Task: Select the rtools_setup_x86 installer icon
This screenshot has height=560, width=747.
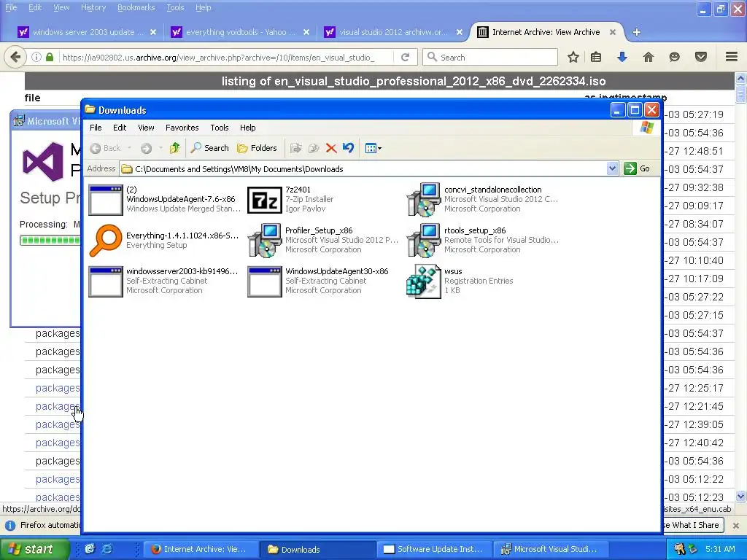Action: 423,240
